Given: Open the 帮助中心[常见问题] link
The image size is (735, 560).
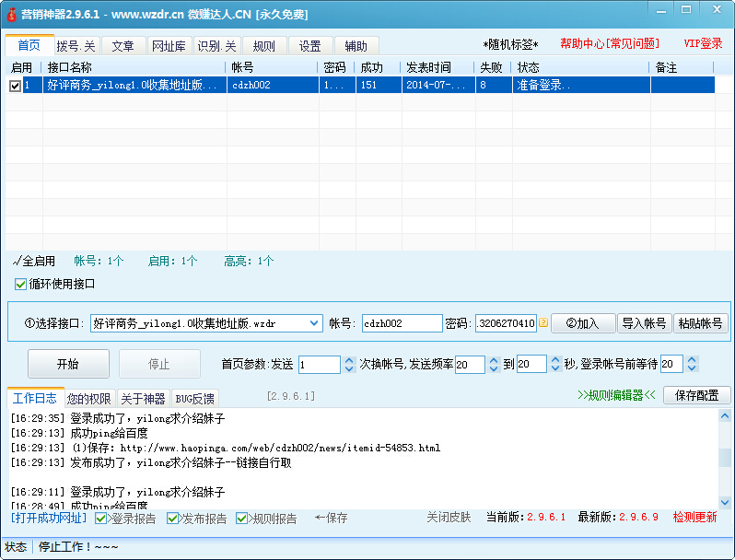Looking at the screenshot, I should [x=610, y=43].
